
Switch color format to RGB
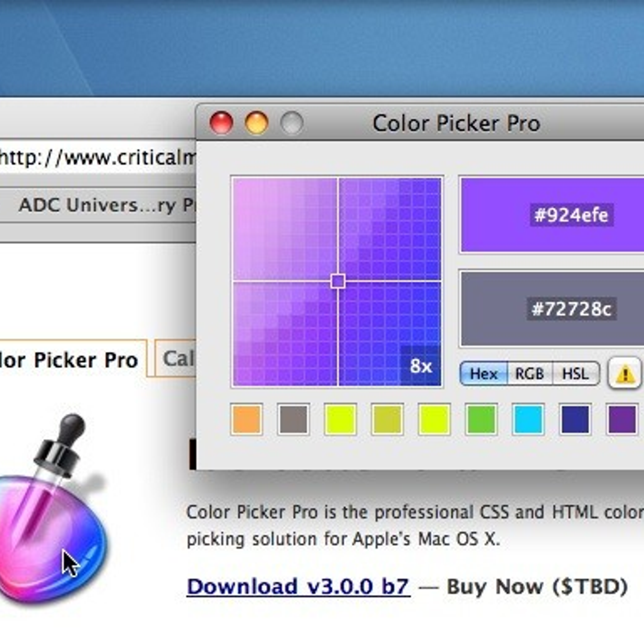click(530, 374)
